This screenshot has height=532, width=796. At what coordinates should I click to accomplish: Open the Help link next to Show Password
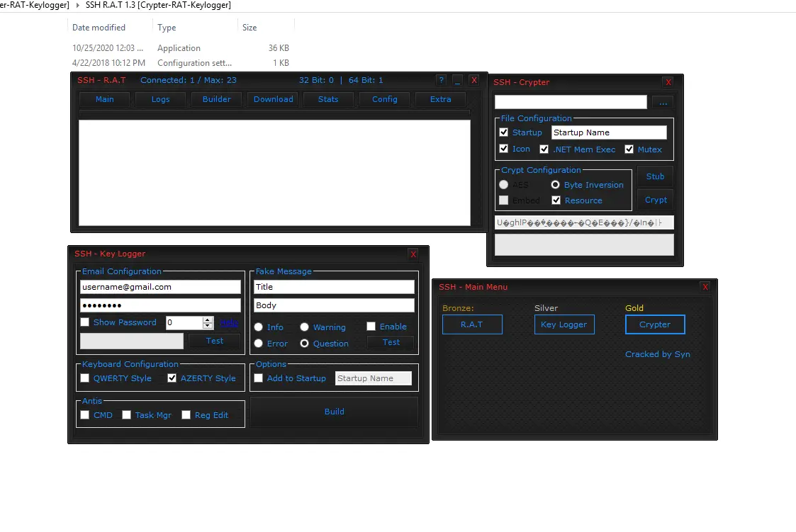228,322
